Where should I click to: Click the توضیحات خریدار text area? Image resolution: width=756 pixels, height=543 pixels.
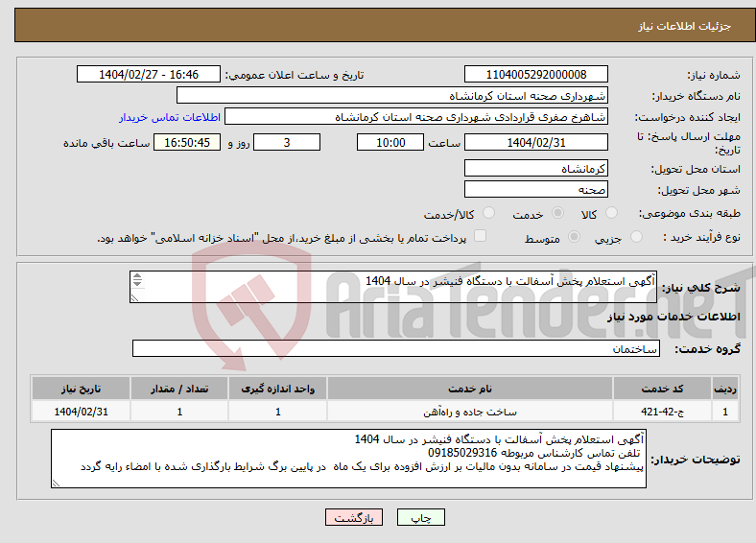[x=348, y=459]
